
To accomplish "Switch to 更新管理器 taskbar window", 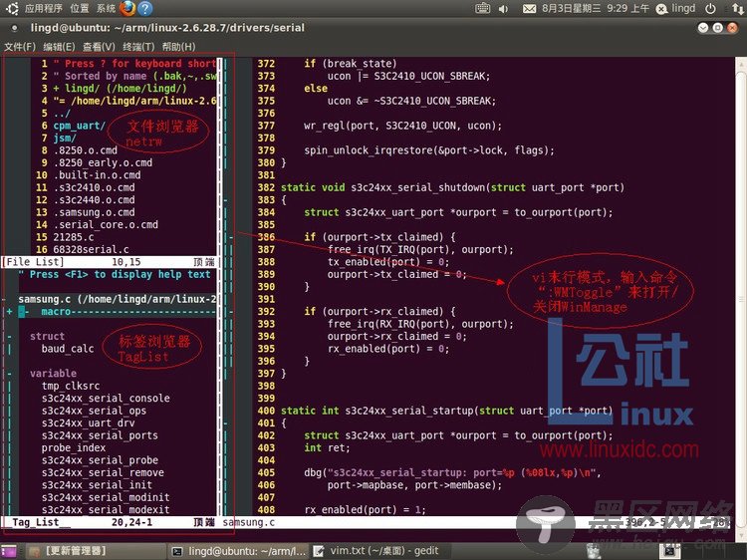I will click(x=96, y=551).
